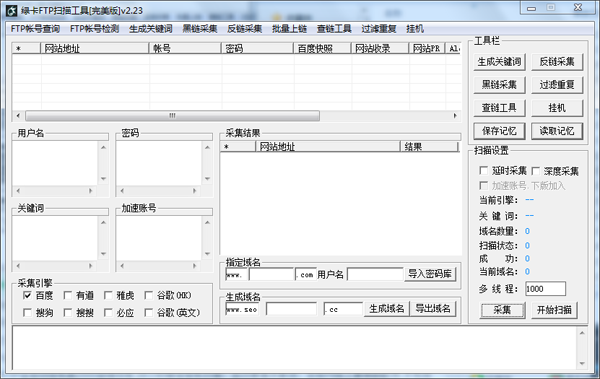Viewport: 600px width, 379px height.
Task: Open the 黑链采集 menu item
Action: click(x=200, y=29)
